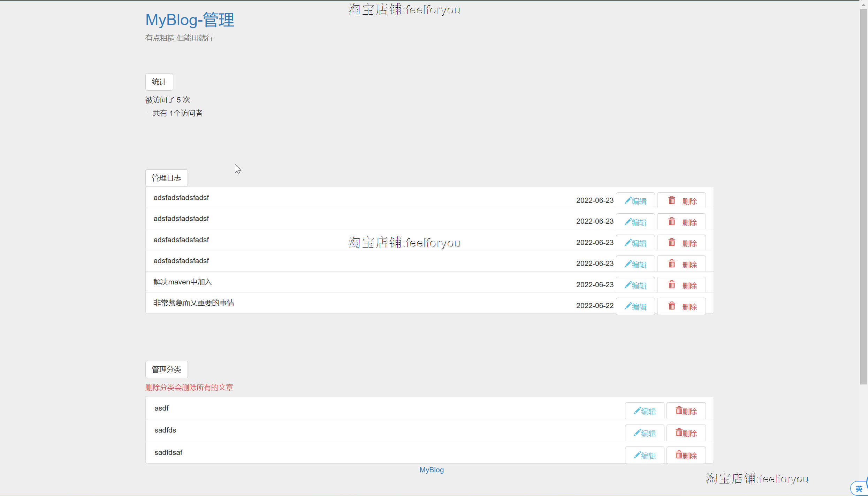Select the sadfds category name
868x496 pixels.
(x=165, y=430)
